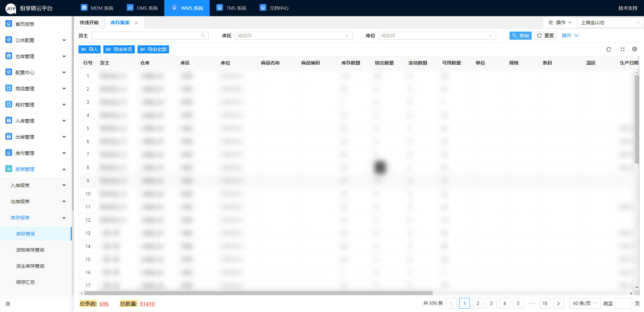Click the 导出本页 button
The height and width of the screenshot is (312, 644).
pyautogui.click(x=119, y=49)
